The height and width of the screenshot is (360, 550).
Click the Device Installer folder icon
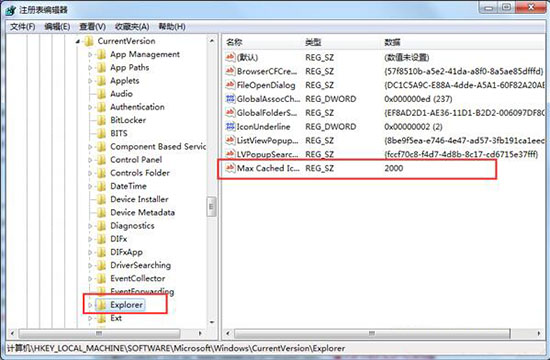[x=101, y=199]
